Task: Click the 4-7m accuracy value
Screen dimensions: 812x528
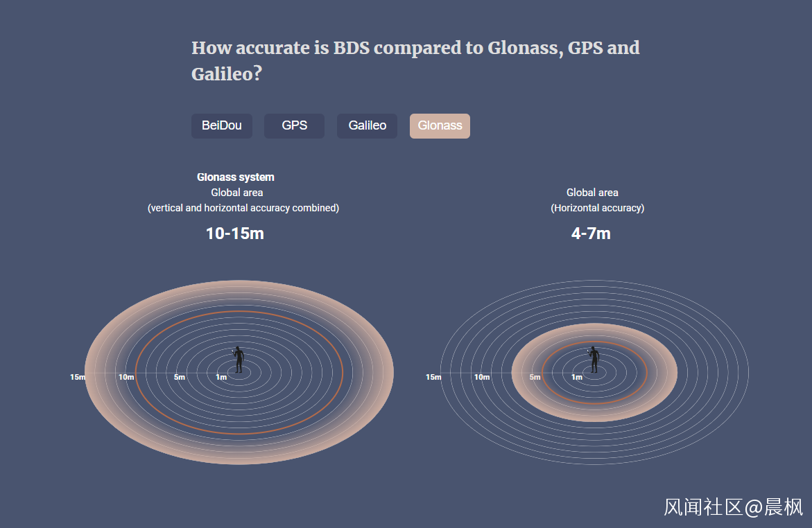Action: pyautogui.click(x=591, y=234)
